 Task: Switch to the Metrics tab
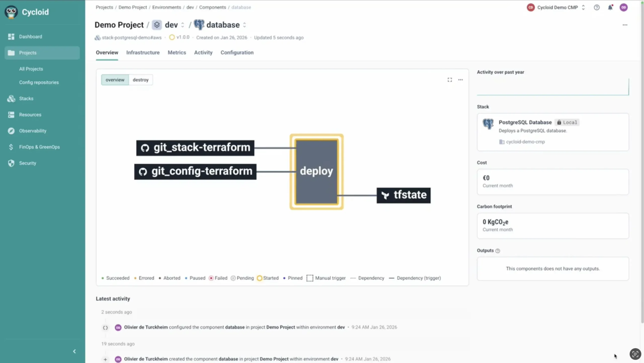(x=177, y=52)
